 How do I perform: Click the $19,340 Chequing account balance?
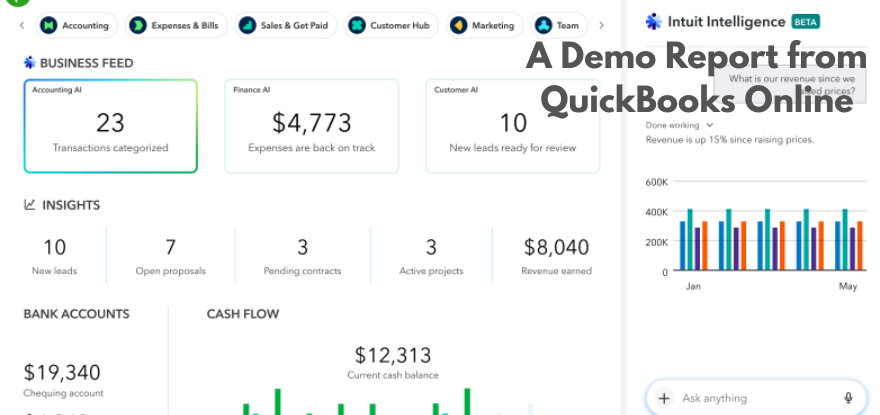pyautogui.click(x=62, y=372)
